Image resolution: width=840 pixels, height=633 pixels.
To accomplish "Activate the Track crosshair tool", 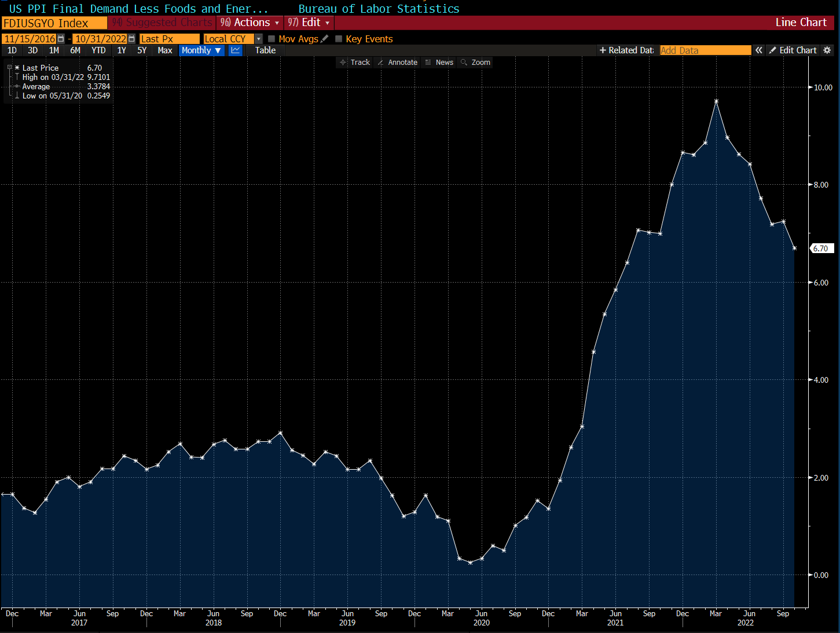I will 355,62.
